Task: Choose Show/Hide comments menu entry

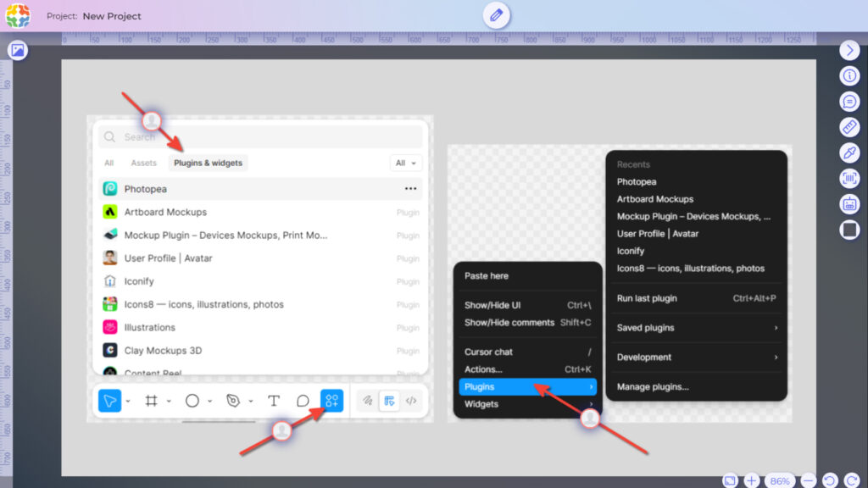Action: click(x=527, y=323)
